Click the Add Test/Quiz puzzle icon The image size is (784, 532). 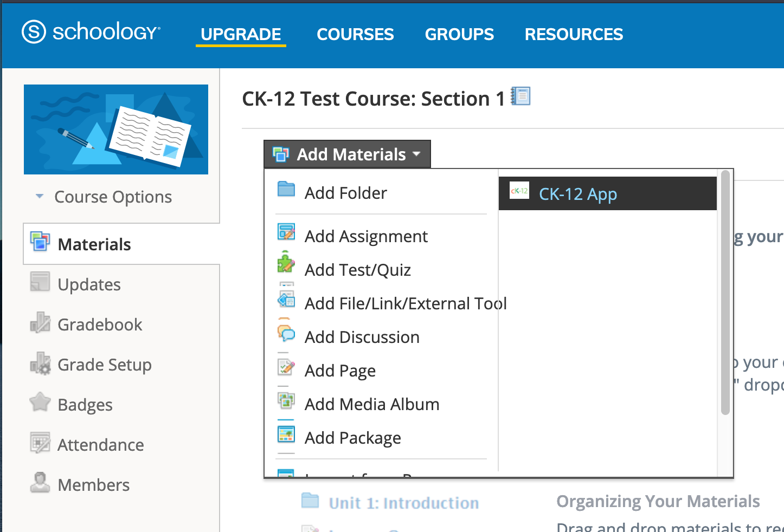tap(286, 262)
